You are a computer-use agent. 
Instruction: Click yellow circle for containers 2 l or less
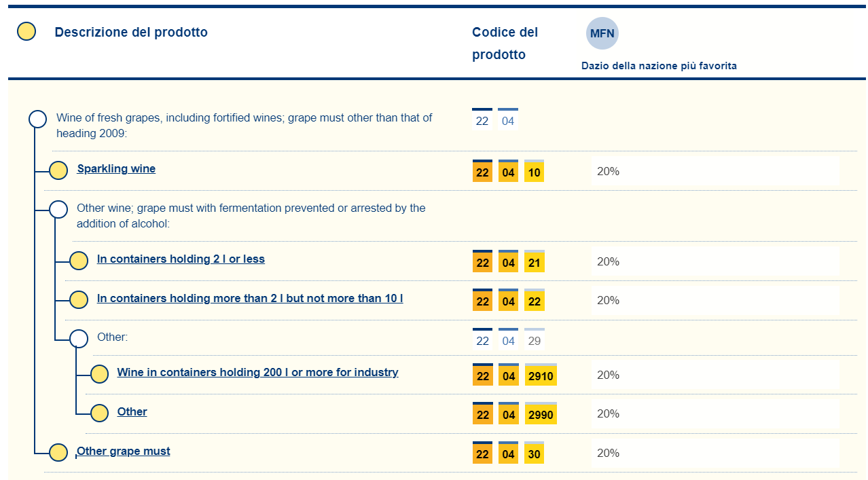tap(79, 261)
